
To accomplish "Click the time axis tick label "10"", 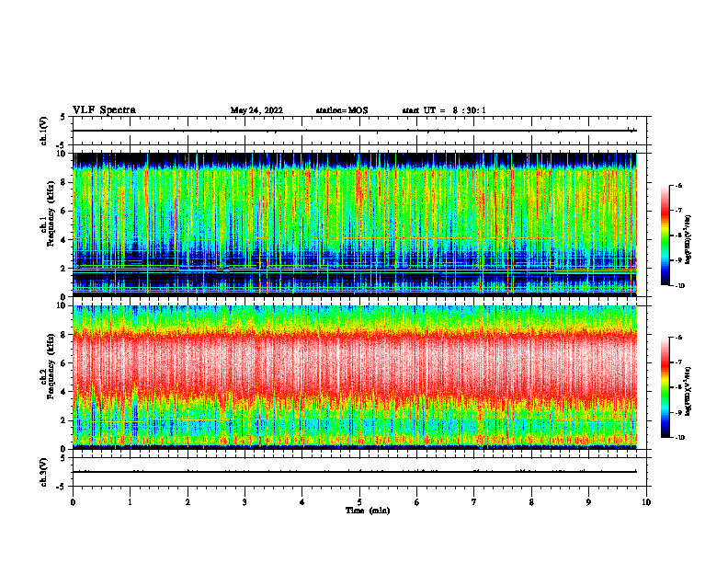I will pyautogui.click(x=646, y=502).
